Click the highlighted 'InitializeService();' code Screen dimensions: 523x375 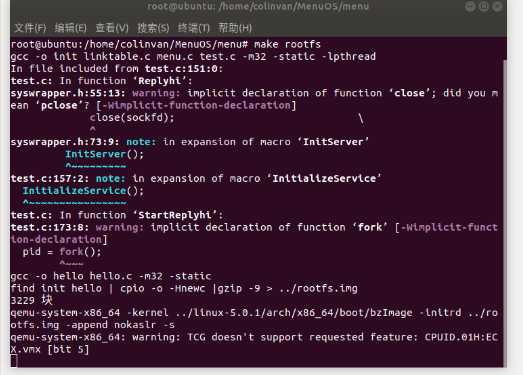tap(83, 191)
